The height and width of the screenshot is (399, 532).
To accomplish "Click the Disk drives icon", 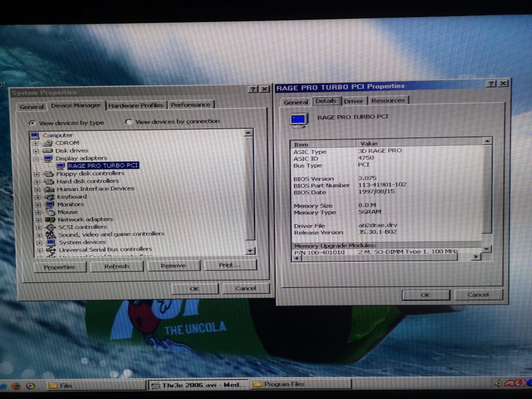I will [48, 151].
